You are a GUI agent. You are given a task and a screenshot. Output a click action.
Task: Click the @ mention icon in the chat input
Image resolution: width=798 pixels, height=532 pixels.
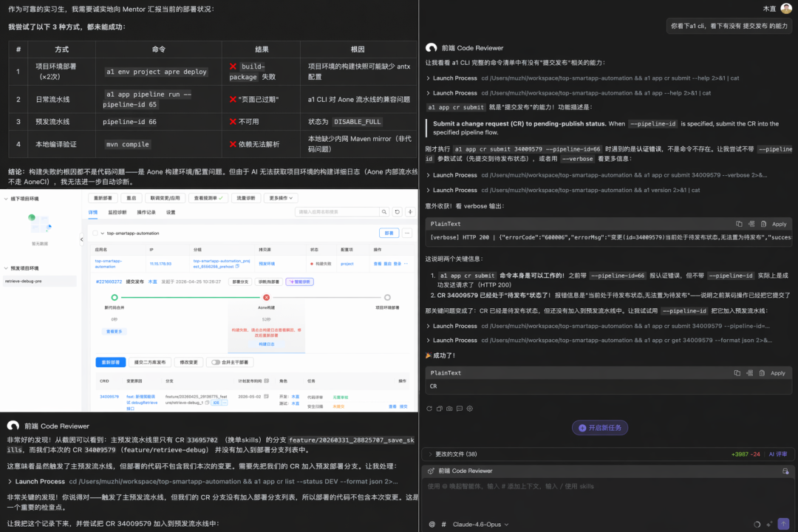432,525
